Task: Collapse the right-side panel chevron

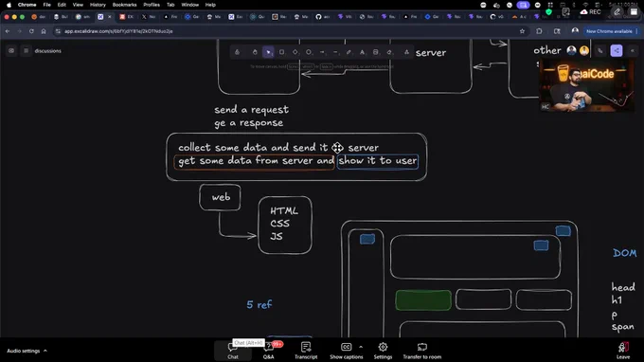Action: (633, 50)
